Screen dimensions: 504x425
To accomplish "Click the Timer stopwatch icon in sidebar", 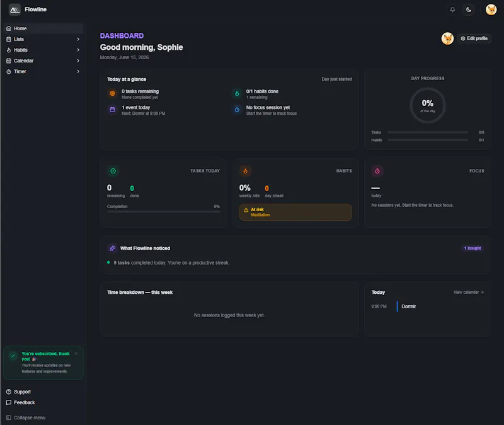I will pos(9,71).
